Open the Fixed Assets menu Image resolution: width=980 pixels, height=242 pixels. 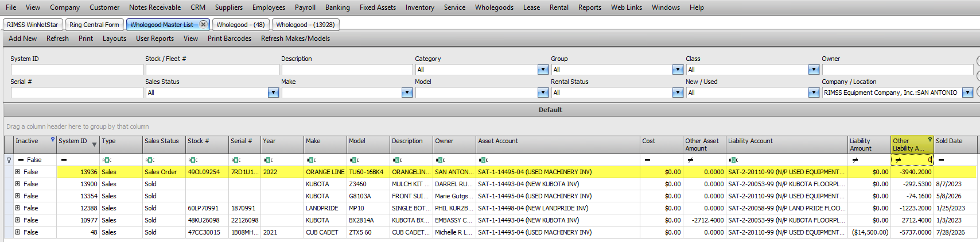click(378, 7)
